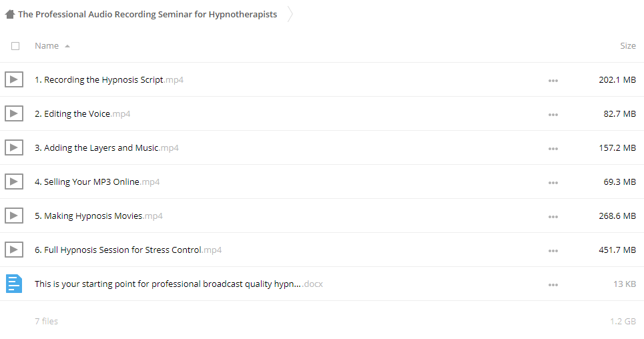Screen dimensions: 644x339
Task: Click video icon for Making Hypnosis Movies
Action: tap(14, 216)
